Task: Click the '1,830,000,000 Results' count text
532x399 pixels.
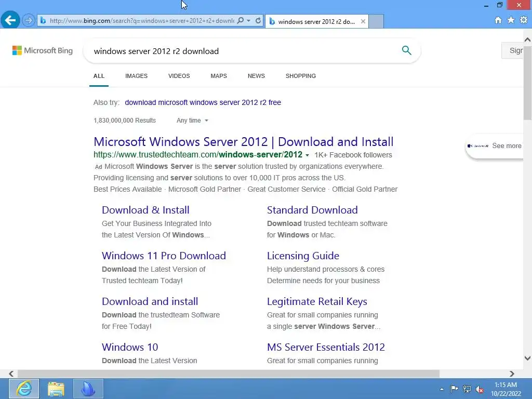Action: tap(125, 121)
